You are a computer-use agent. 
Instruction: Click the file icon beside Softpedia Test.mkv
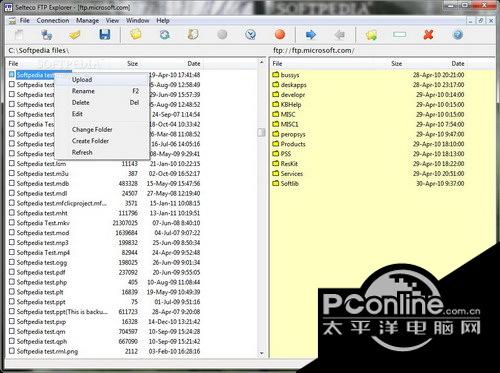pos(12,222)
